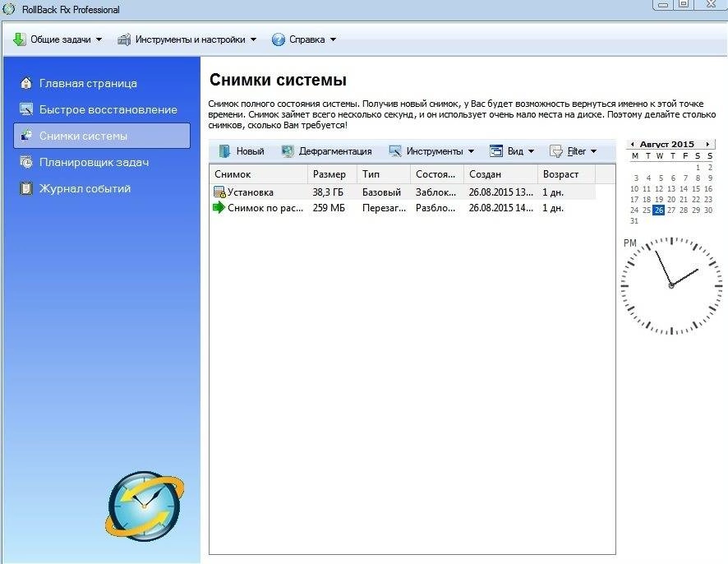Click the 26.08.2015 14... created cell
728x564 pixels.
point(500,208)
